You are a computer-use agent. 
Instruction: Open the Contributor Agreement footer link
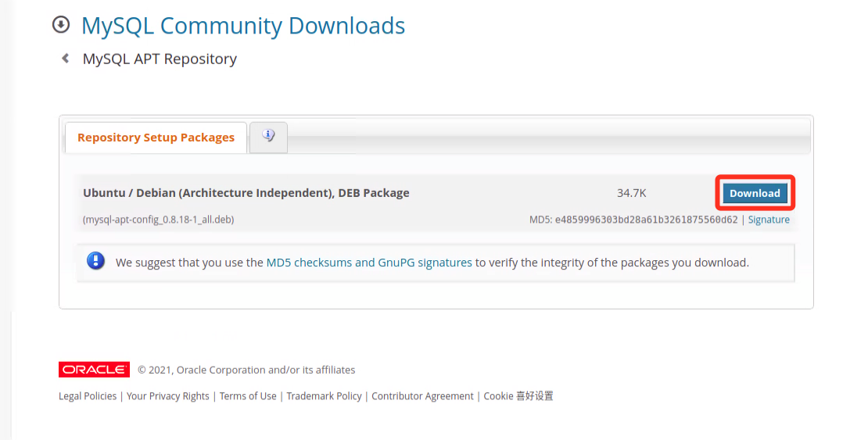(x=422, y=396)
